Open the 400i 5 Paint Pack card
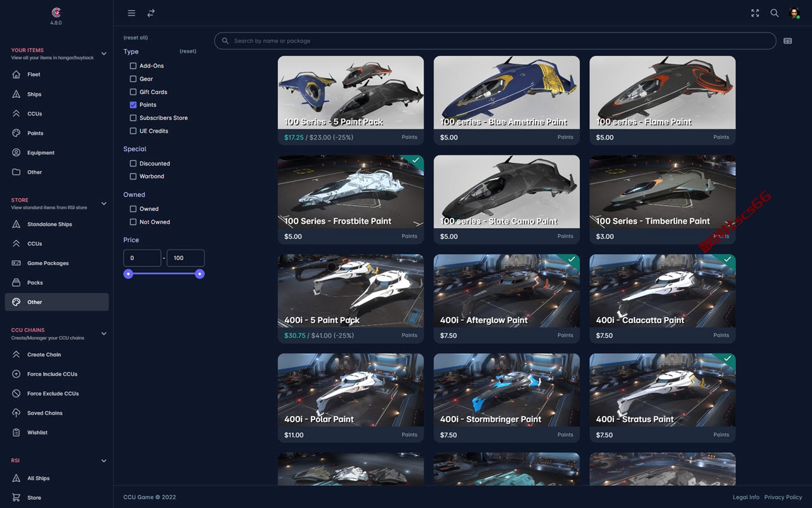The image size is (812, 508). pos(351,298)
